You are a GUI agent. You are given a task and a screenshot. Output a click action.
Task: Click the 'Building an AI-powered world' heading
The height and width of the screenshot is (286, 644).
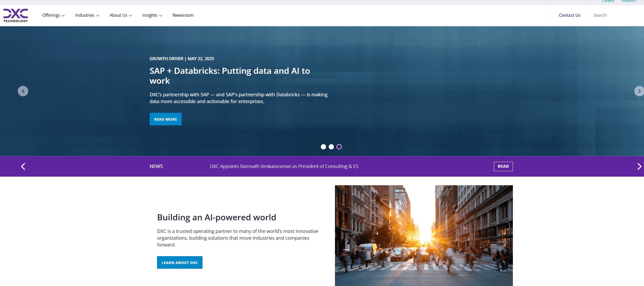(x=217, y=217)
